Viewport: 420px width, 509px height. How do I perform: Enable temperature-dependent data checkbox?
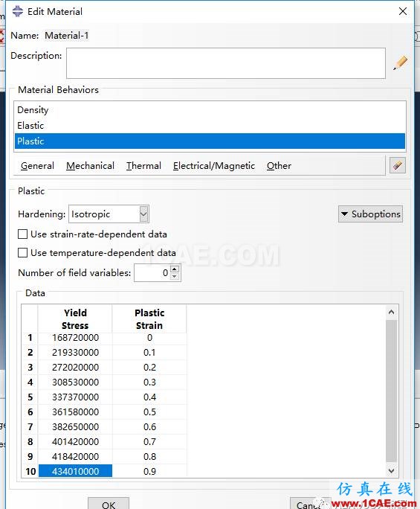click(x=22, y=252)
